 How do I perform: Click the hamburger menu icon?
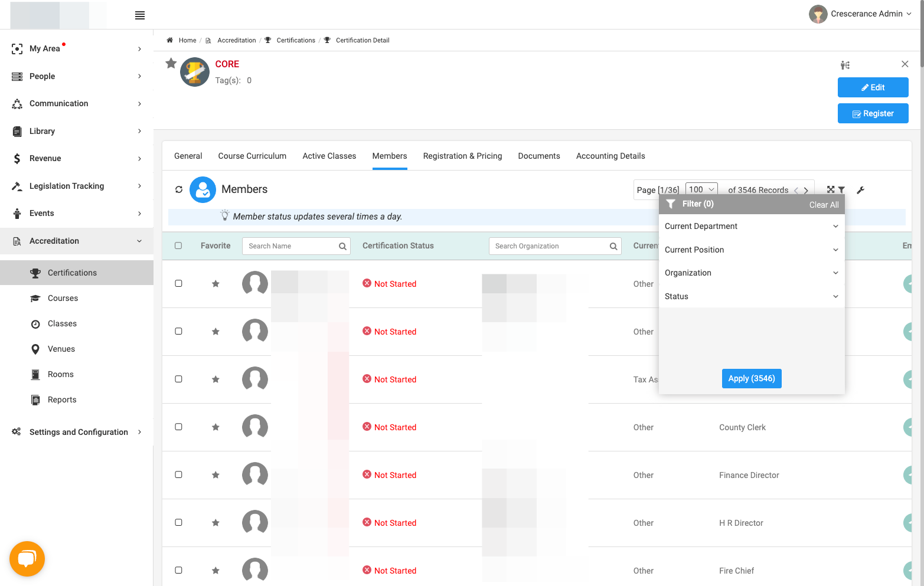coord(140,15)
